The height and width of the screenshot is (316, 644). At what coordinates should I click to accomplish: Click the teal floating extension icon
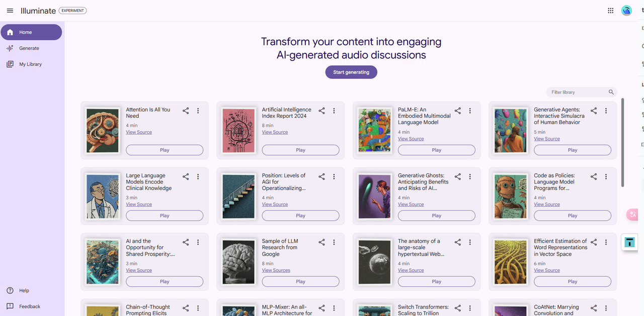629,243
